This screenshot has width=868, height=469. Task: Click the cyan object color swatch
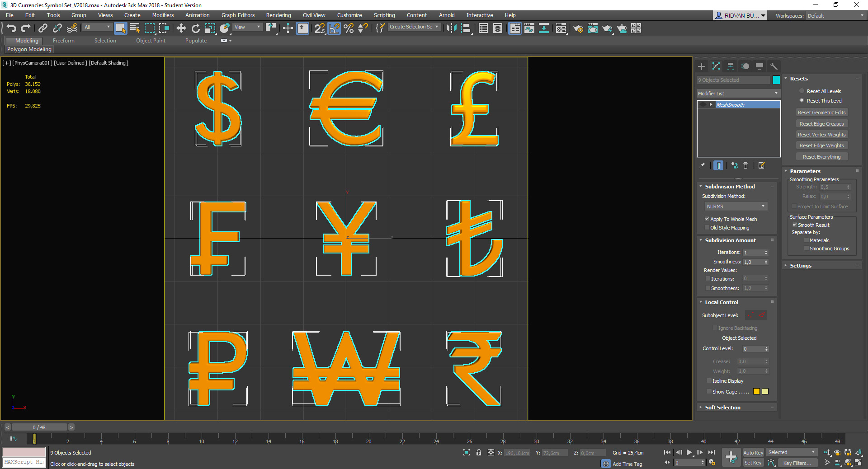tap(776, 80)
